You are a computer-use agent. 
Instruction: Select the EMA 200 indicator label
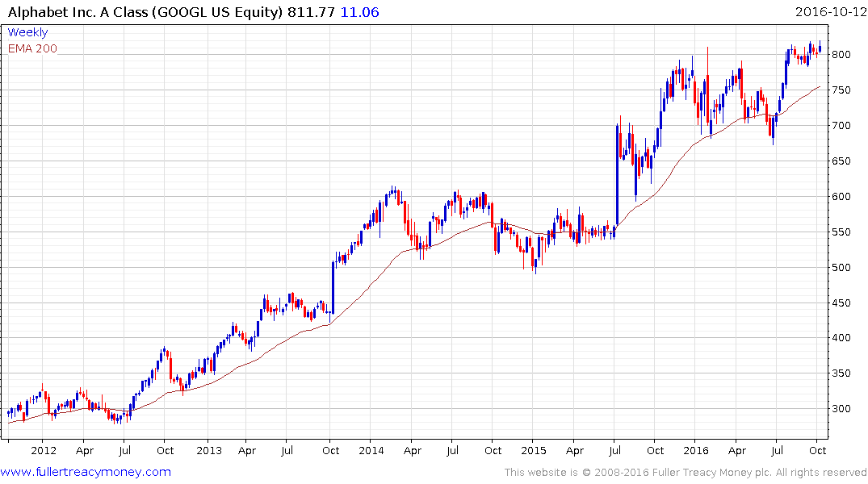pyautogui.click(x=32, y=48)
